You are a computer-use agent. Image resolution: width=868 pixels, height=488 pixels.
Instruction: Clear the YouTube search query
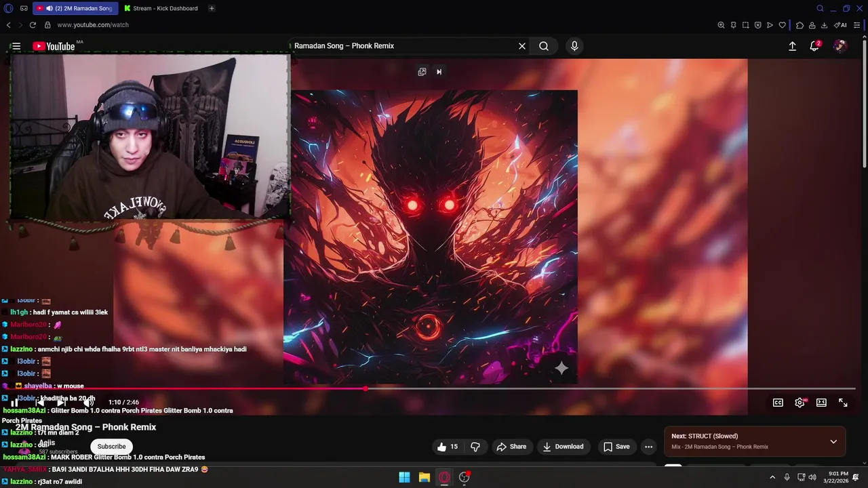[x=522, y=46]
